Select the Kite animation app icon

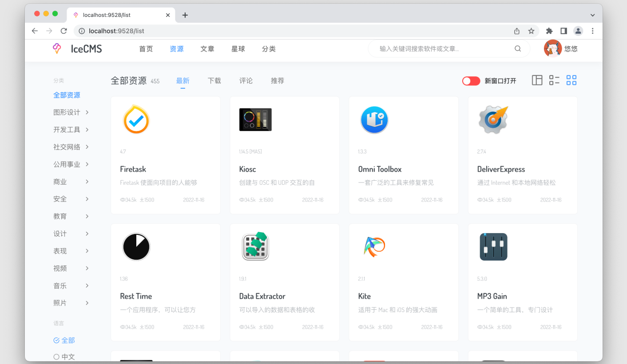(374, 247)
